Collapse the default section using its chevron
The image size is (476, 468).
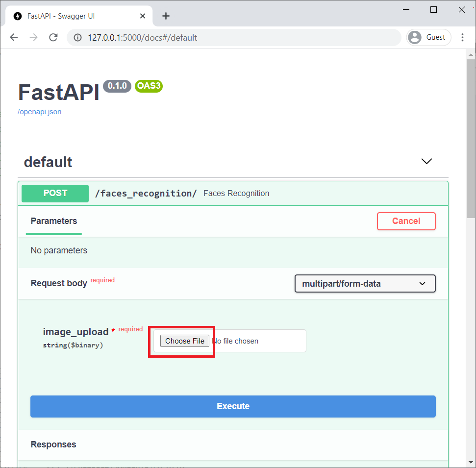426,161
